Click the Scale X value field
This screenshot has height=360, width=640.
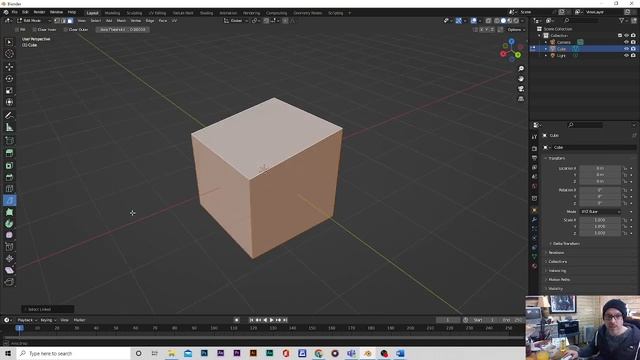[600, 220]
